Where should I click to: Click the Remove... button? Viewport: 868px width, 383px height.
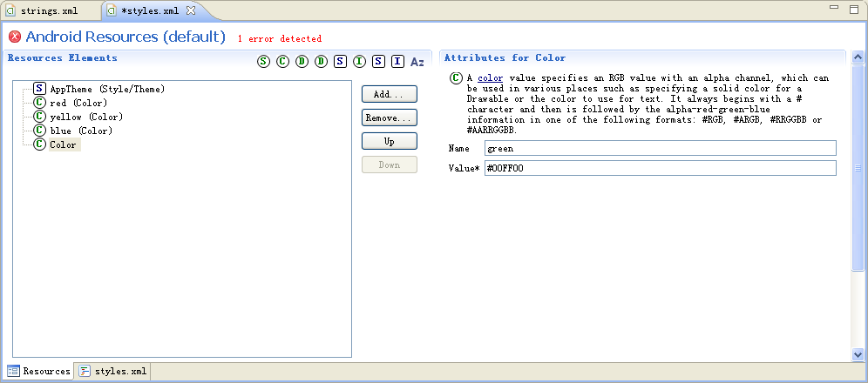click(x=390, y=118)
